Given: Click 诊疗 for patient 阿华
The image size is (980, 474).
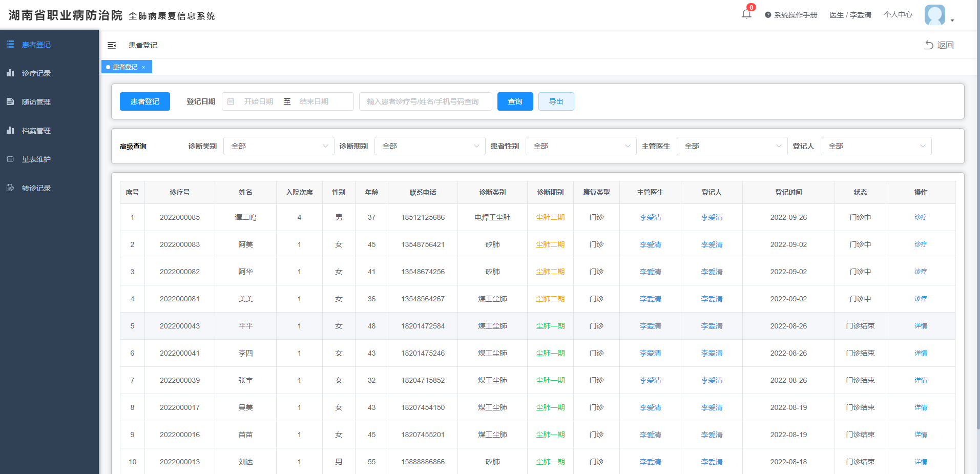Looking at the screenshot, I should tap(921, 272).
